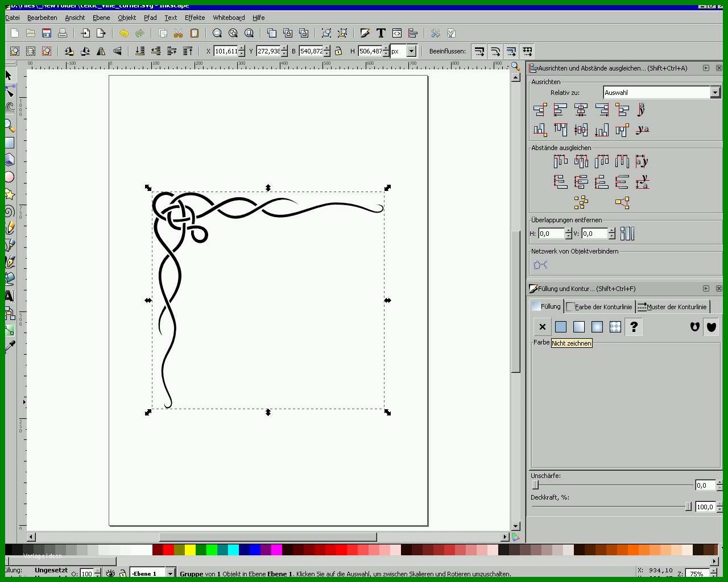Toggle third Beeinflussen gradient transform button
728x582 pixels.
point(511,51)
